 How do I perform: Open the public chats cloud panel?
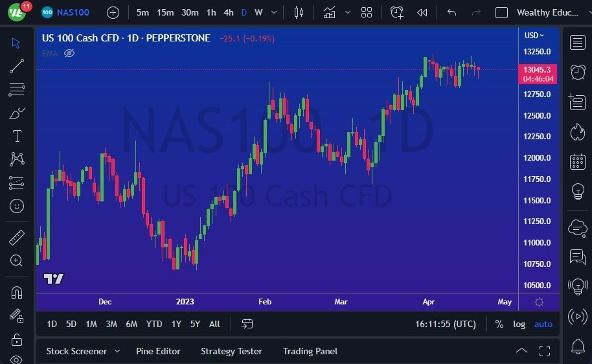coord(578,228)
